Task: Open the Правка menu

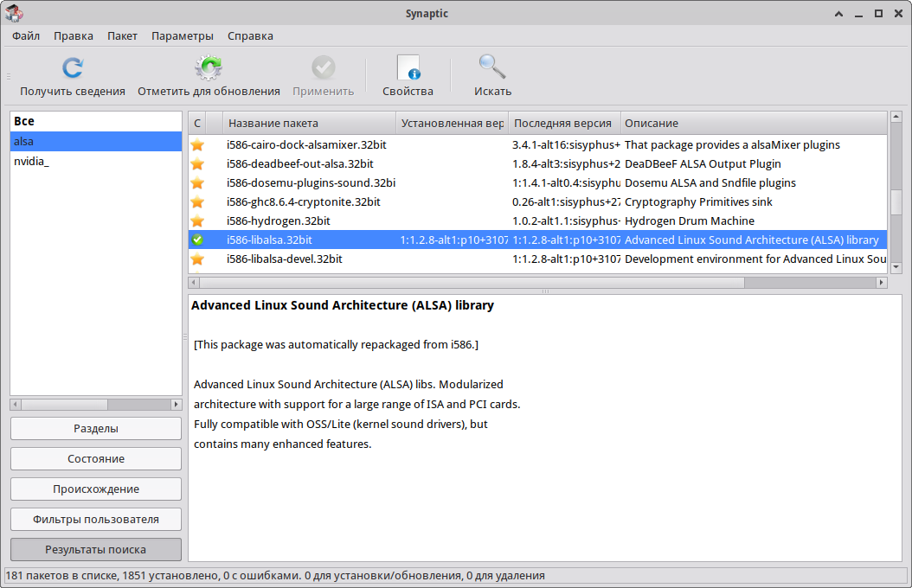Action: (74, 35)
